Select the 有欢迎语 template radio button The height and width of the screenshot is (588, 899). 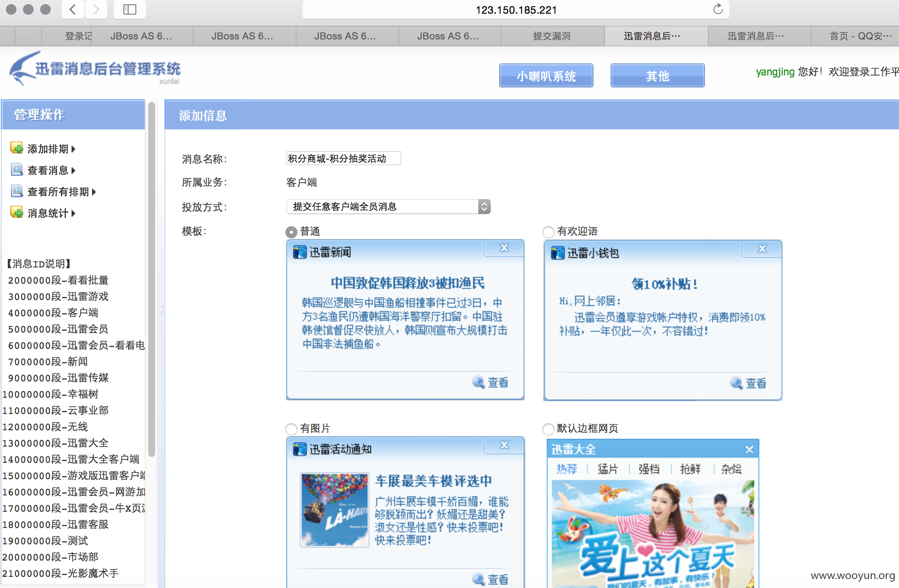[548, 232]
